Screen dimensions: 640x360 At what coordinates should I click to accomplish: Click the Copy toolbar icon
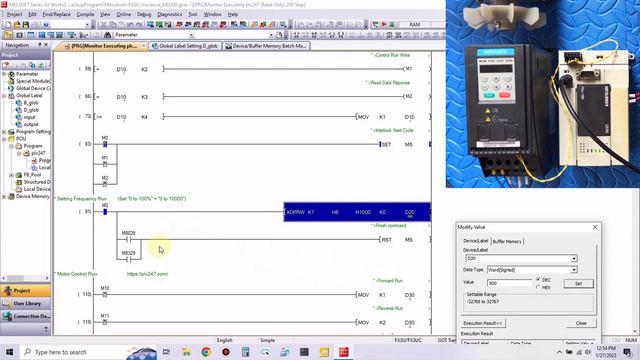pyautogui.click(x=112, y=25)
